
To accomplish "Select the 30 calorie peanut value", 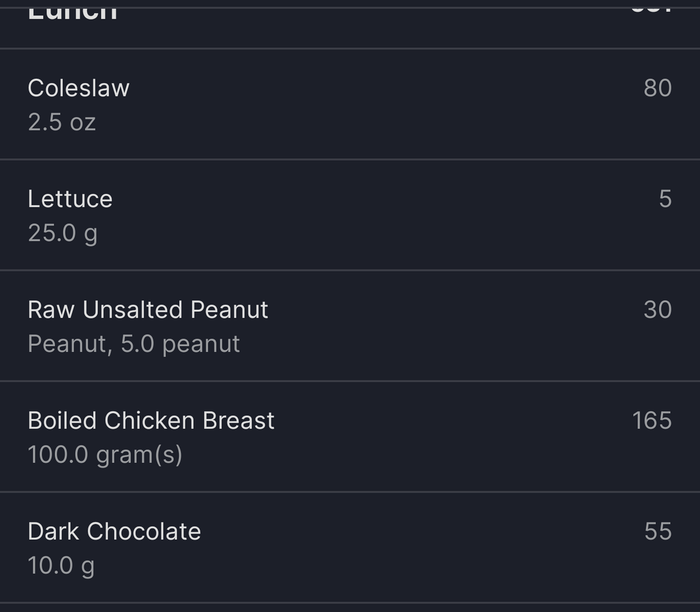I will (658, 309).
